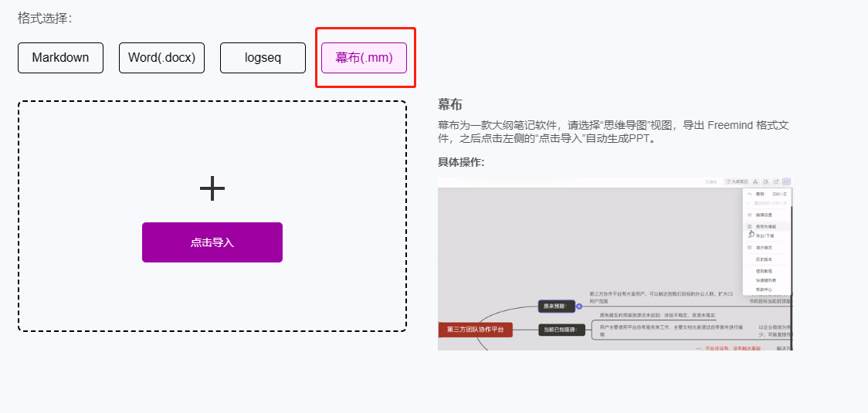
Task: Click the purple 点击导入 button
Action: pyautogui.click(x=212, y=242)
